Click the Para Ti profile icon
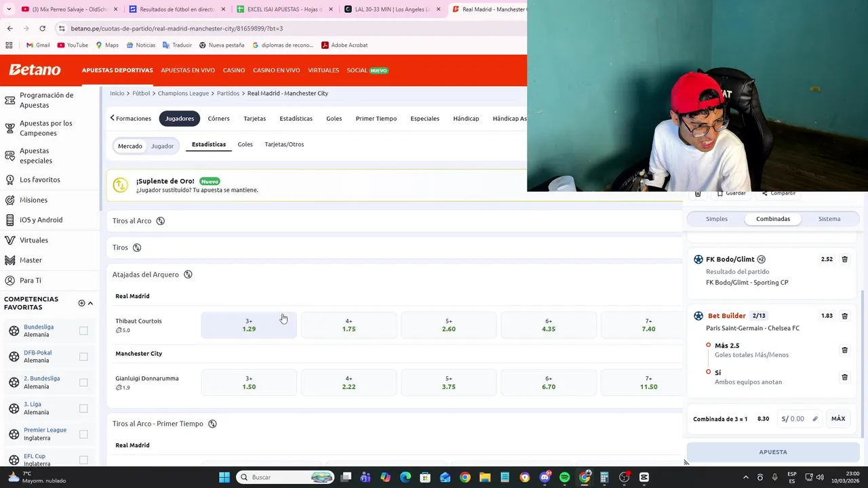 point(9,281)
